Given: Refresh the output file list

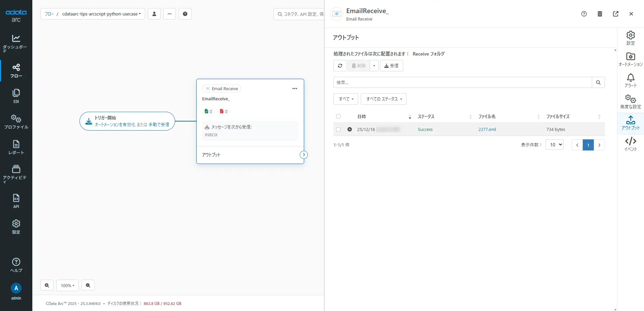Looking at the screenshot, I should coord(340,66).
